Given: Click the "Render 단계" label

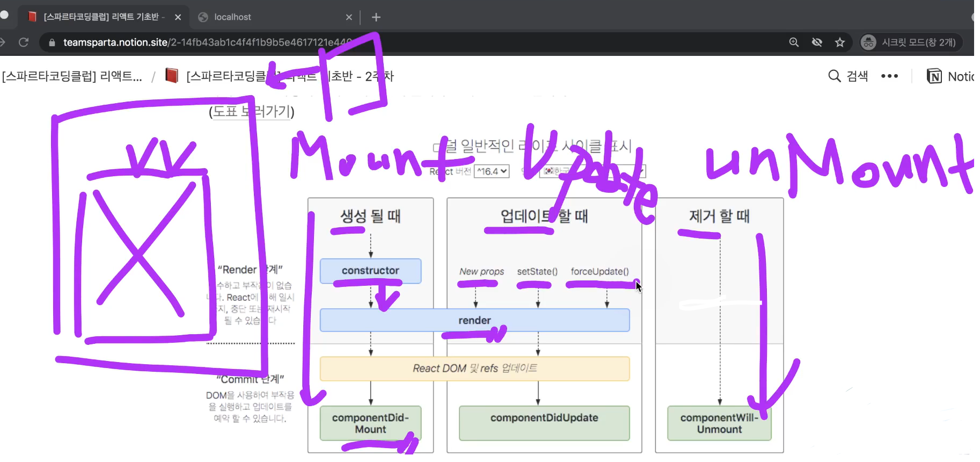Looking at the screenshot, I should (250, 270).
